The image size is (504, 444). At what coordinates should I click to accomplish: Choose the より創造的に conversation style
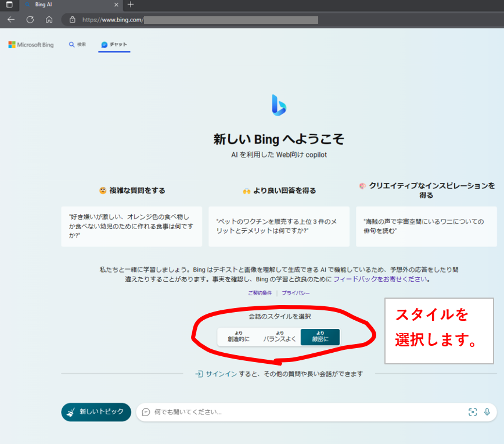pos(239,337)
